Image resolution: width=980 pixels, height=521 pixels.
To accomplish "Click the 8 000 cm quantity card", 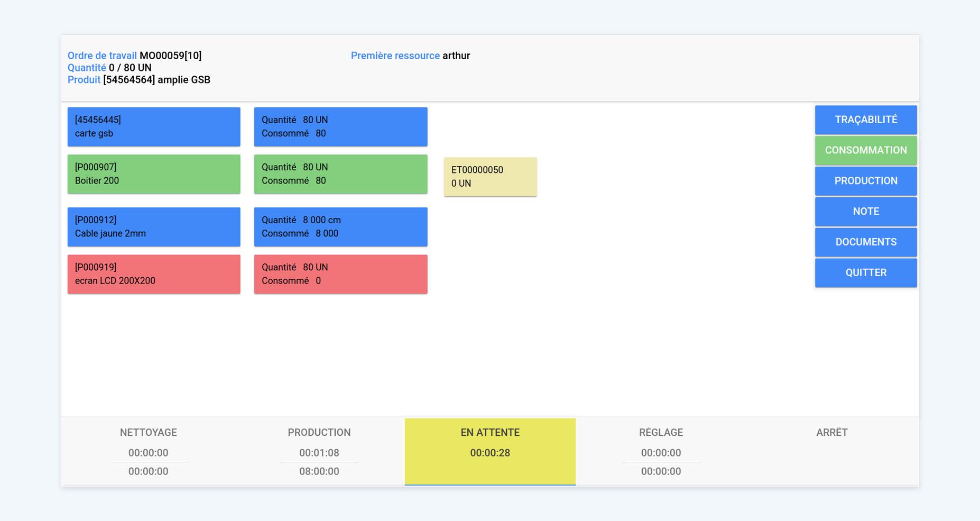I will pyautogui.click(x=340, y=226).
